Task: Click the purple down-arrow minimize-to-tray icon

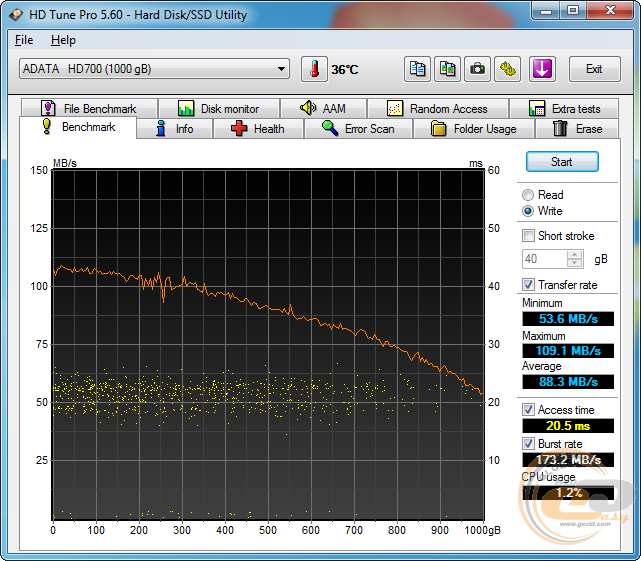Action: click(542, 69)
